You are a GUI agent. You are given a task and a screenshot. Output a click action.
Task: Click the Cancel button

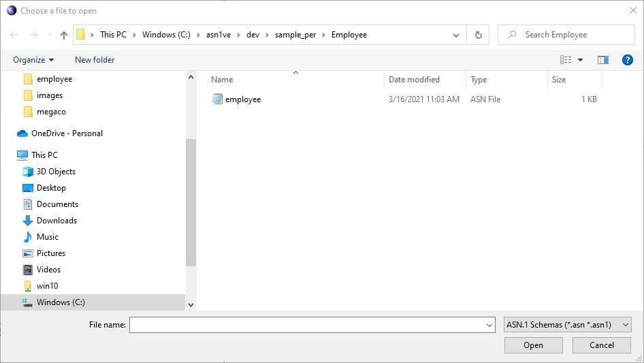click(601, 345)
